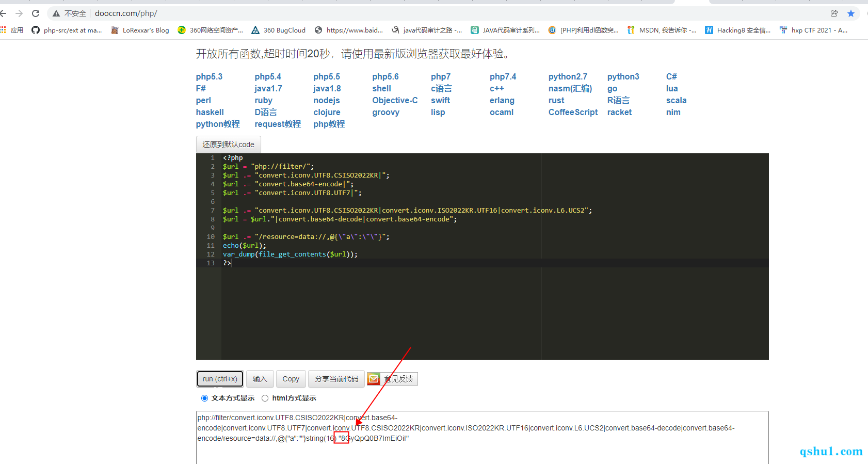Viewport: 868px width, 464px height.
Task: Open the c++ language link
Action: 497,88
